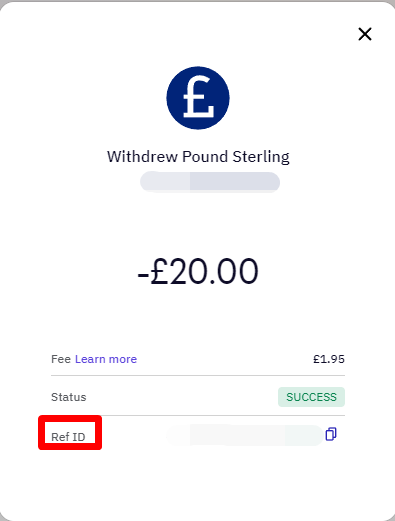The image size is (395, 521).
Task: Open the Learn more fee link
Action: click(x=106, y=359)
